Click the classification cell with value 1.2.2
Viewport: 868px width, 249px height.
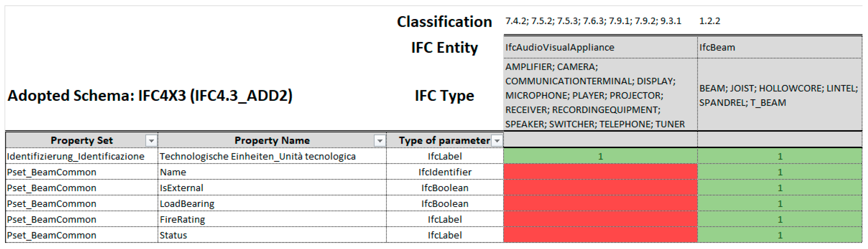[x=710, y=21]
